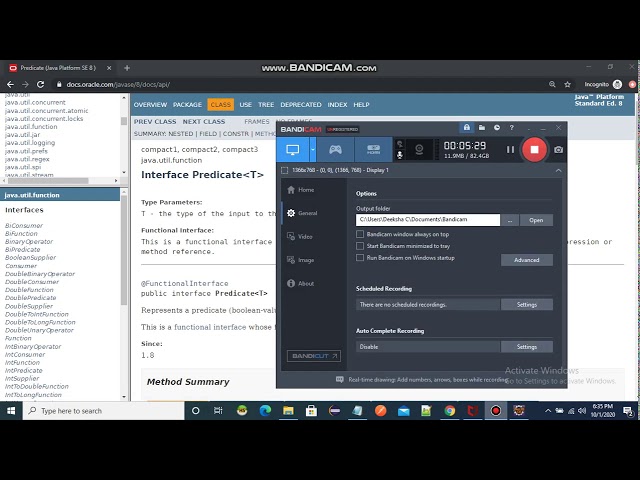The image size is (640, 480).
Task: Enable Bandicam window always on top
Action: pos(360,234)
